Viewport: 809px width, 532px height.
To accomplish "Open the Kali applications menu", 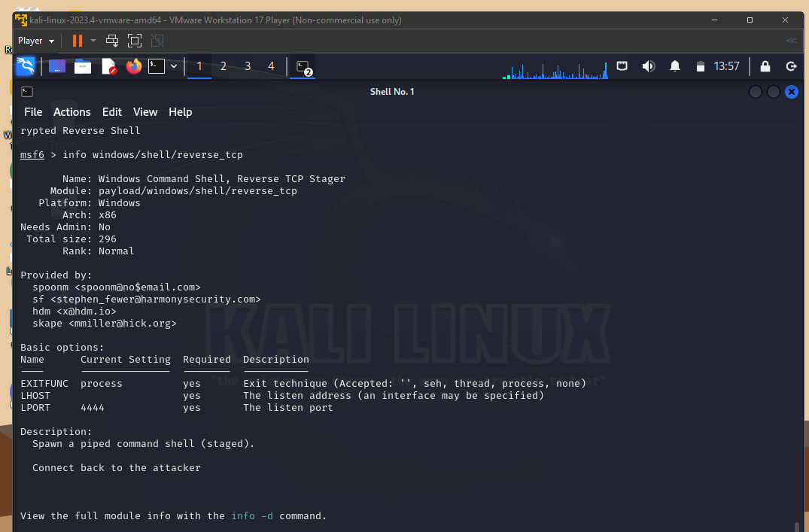I will point(26,66).
